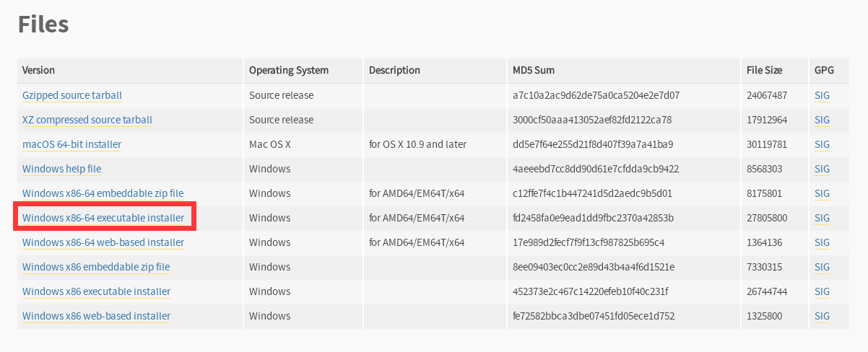Click SIG for Windows x86 executable installer
The width and height of the screenshot is (868, 352).
822,291
